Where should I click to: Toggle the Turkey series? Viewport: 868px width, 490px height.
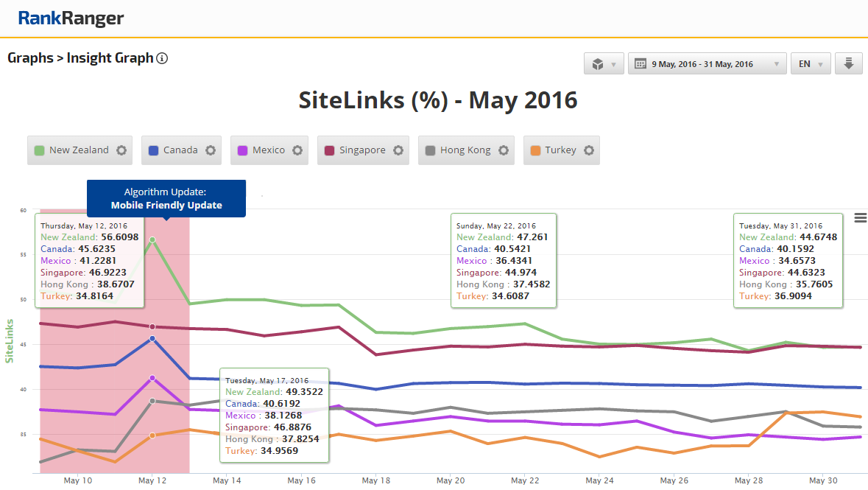click(x=561, y=150)
